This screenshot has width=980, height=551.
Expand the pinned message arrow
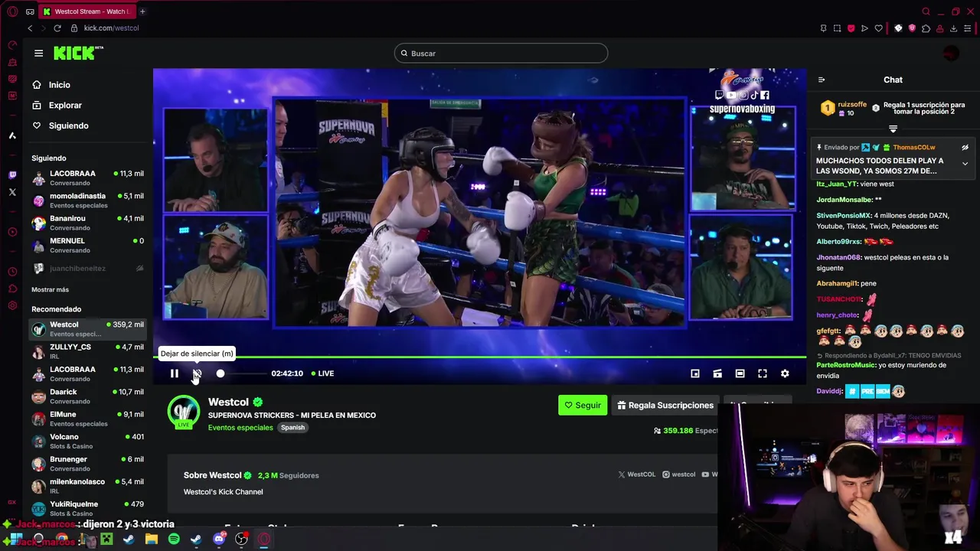click(x=965, y=164)
